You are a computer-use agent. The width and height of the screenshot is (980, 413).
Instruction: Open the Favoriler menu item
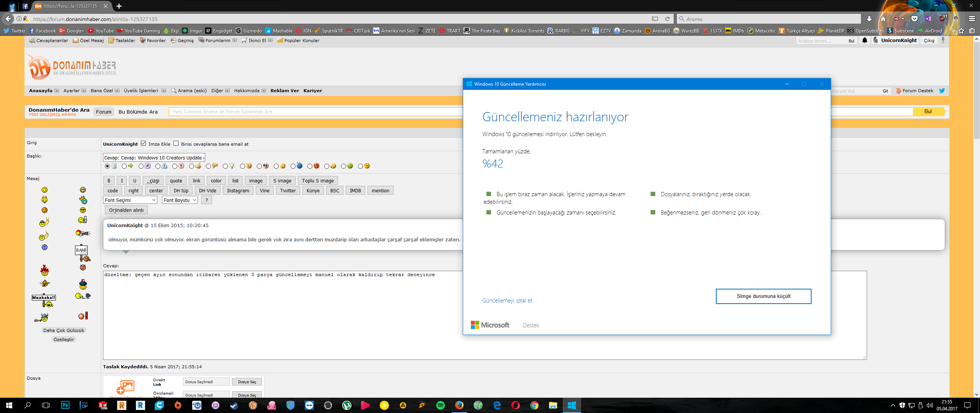(x=153, y=40)
